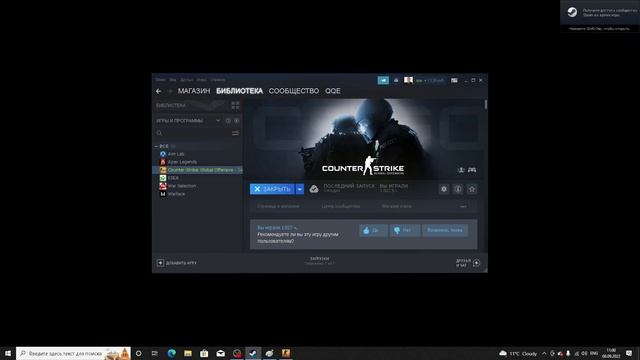Open friends and chat plus icon
The width and height of the screenshot is (640, 360).
coord(476,263)
